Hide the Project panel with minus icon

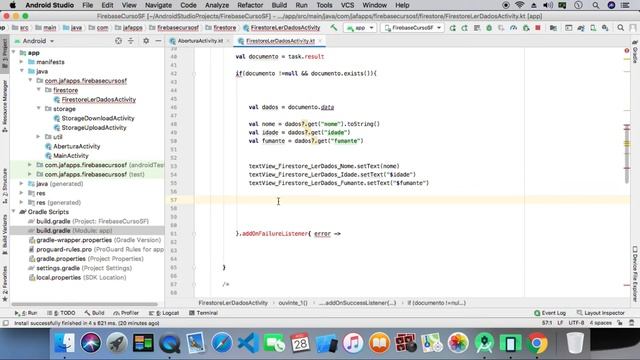pos(158,41)
